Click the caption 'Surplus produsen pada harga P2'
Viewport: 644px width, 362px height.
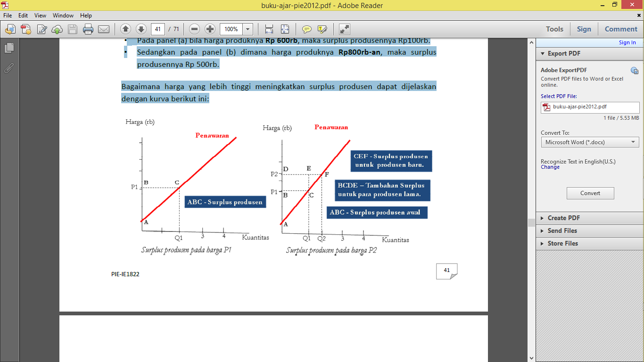tap(331, 250)
